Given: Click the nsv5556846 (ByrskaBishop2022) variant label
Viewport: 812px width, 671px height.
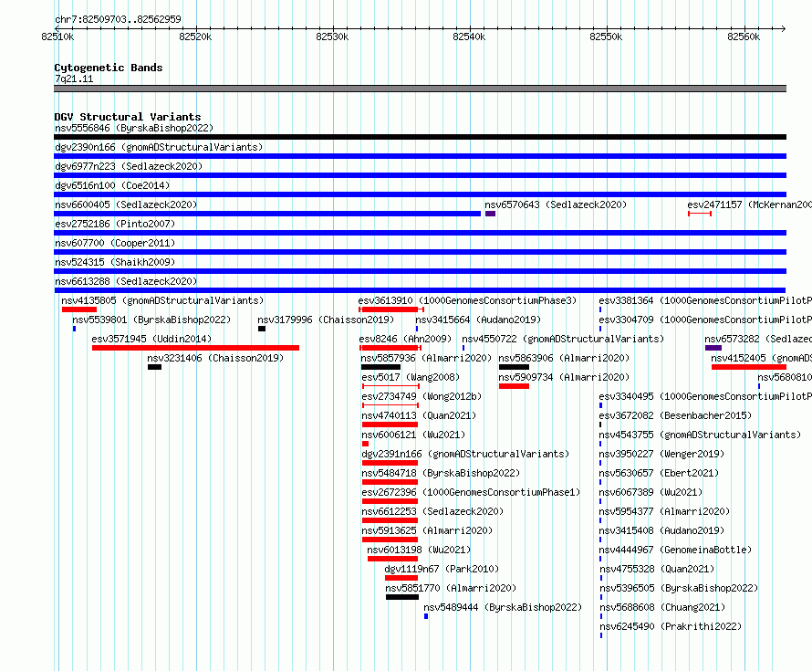Looking at the screenshot, I should click(134, 128).
